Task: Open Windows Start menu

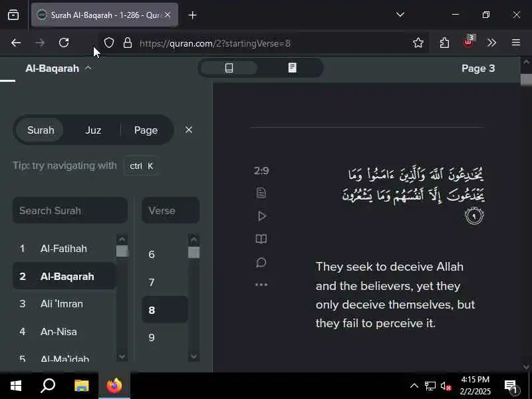Action: [15, 386]
